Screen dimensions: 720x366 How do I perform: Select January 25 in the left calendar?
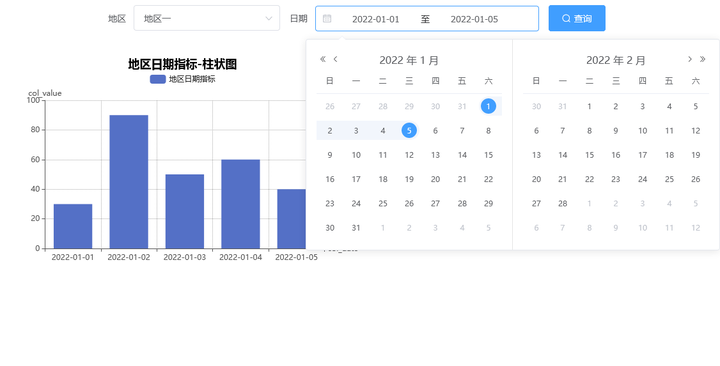click(x=383, y=203)
